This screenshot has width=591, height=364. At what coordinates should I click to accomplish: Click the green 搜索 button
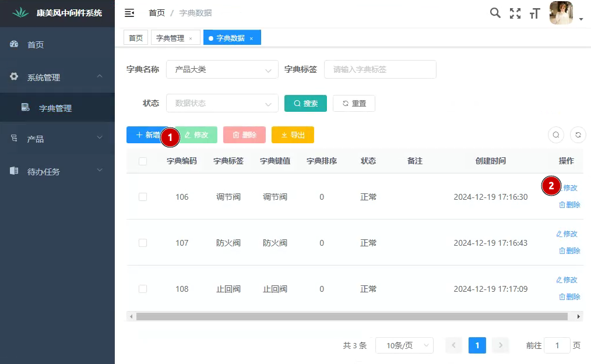305,103
